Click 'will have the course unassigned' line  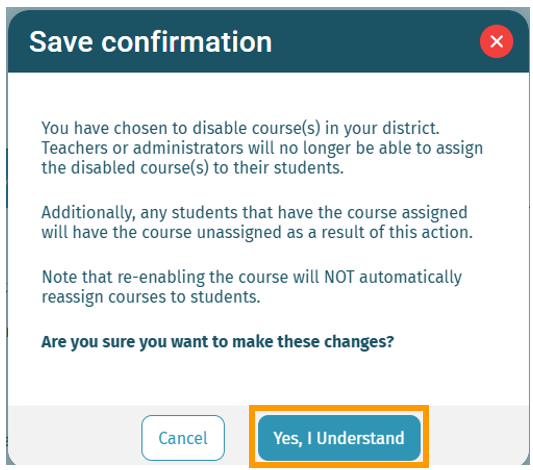[257, 232]
